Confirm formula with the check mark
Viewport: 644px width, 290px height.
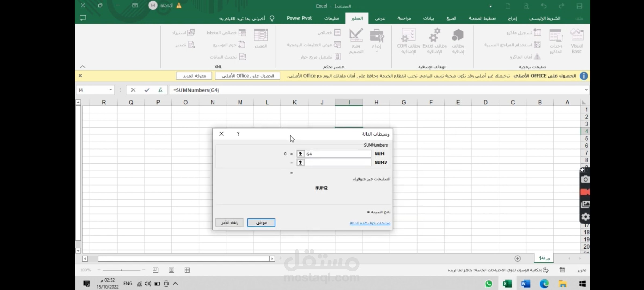tap(147, 90)
